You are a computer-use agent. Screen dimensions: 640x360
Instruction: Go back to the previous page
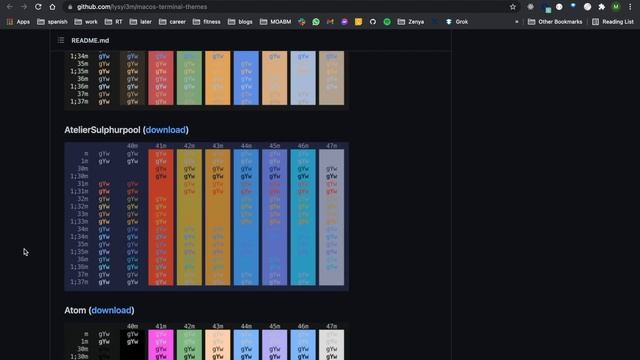(x=9, y=7)
